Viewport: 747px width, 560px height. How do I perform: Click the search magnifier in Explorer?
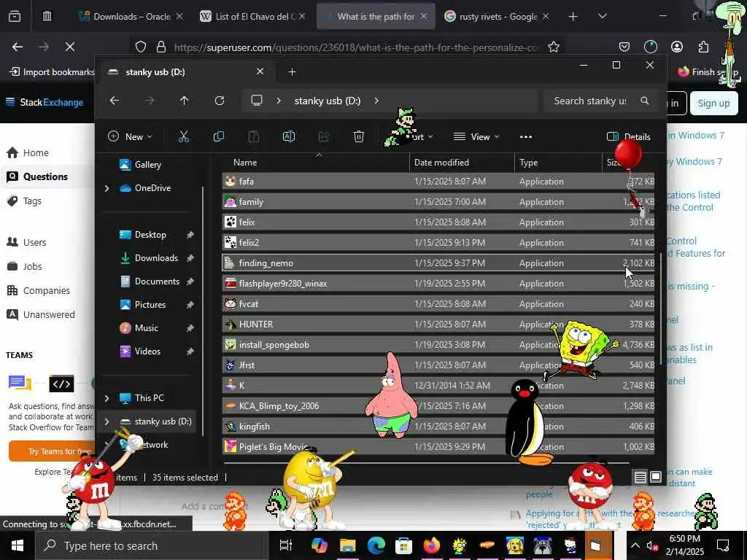point(645,101)
